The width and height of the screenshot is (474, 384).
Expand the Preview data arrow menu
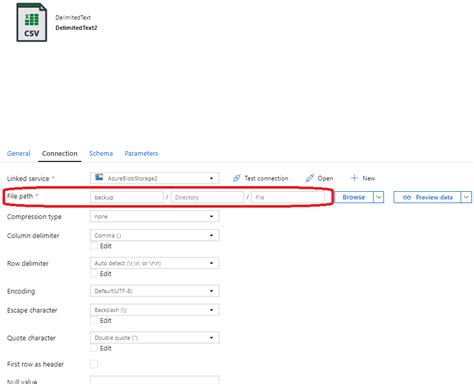(466, 197)
